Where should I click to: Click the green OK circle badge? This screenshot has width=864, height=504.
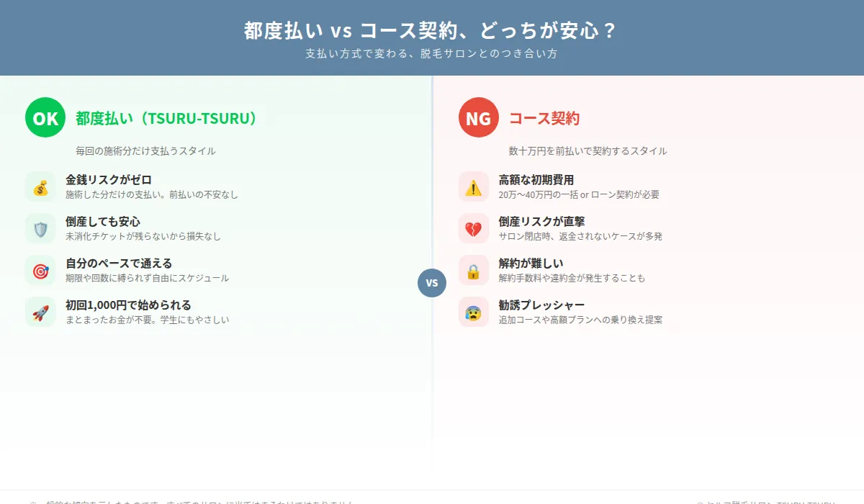click(x=45, y=117)
